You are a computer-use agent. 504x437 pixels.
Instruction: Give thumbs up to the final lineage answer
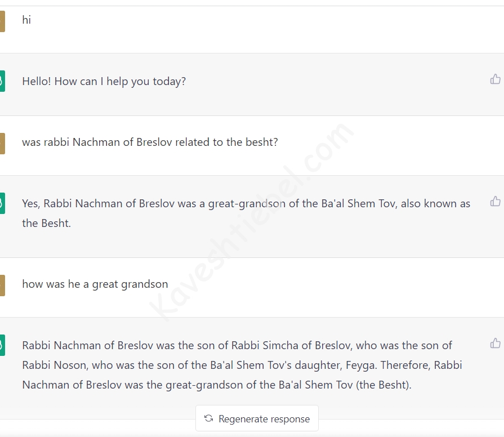click(495, 343)
